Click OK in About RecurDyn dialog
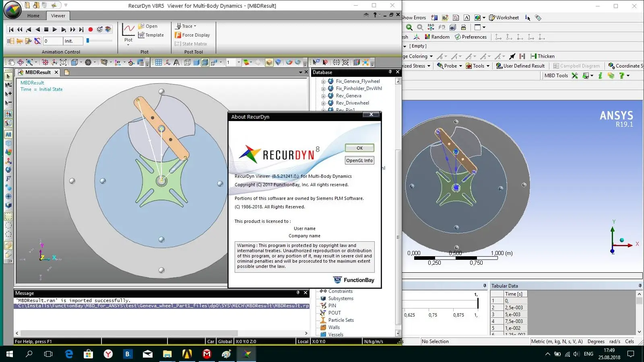 (359, 148)
